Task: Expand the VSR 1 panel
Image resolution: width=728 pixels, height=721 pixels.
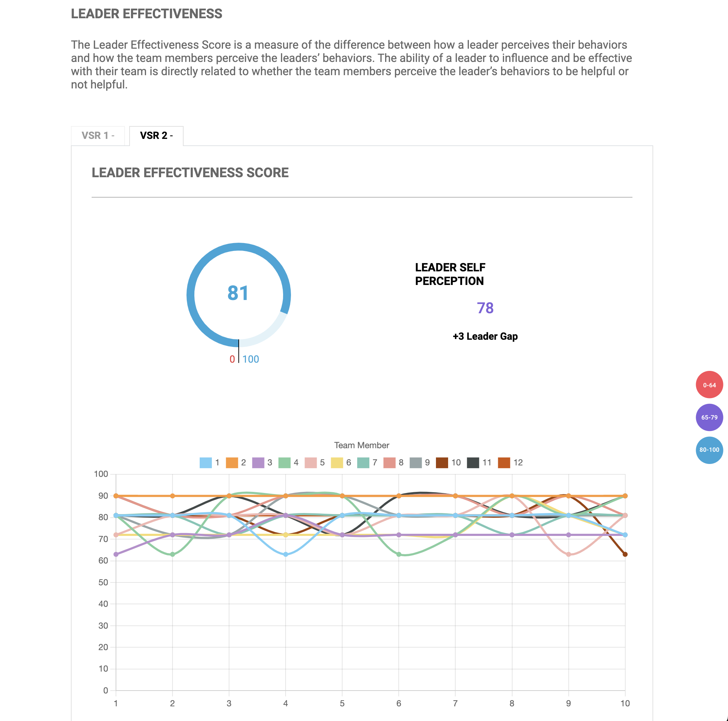Action: tap(98, 135)
